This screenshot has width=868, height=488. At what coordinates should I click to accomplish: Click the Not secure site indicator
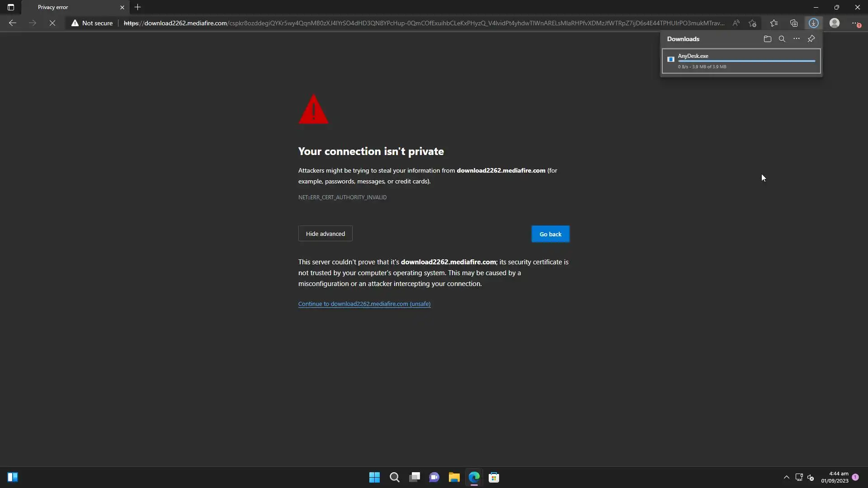92,23
